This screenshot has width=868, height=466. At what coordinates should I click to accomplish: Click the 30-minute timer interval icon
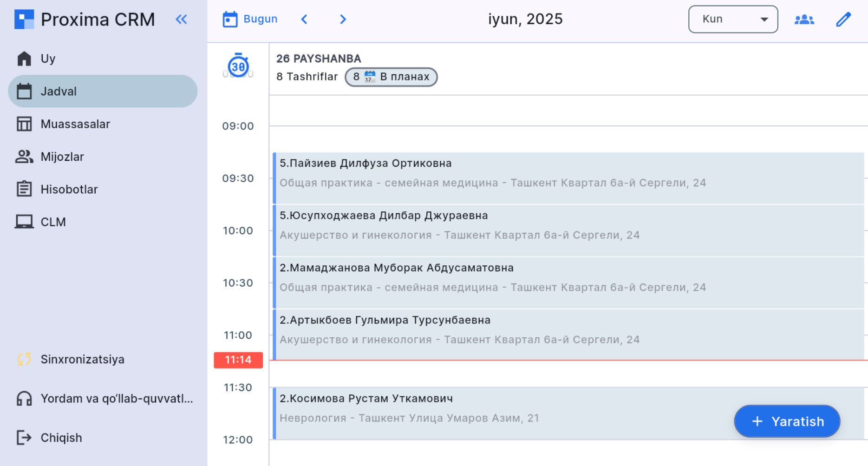[238, 66]
